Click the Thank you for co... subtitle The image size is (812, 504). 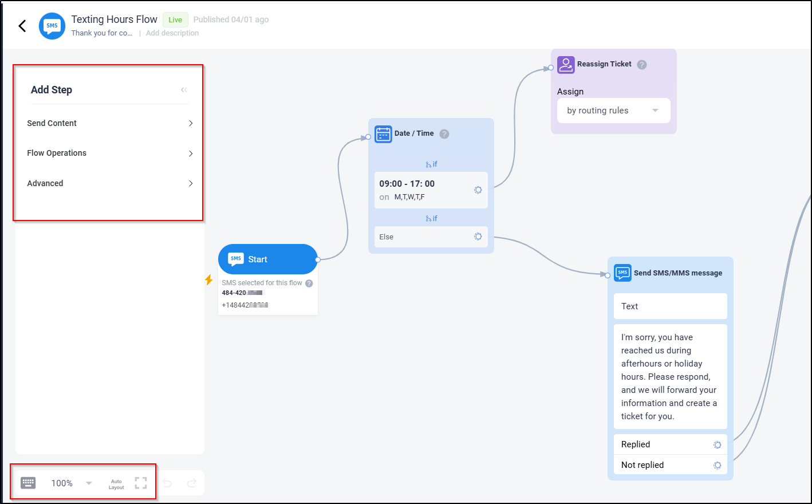click(102, 33)
